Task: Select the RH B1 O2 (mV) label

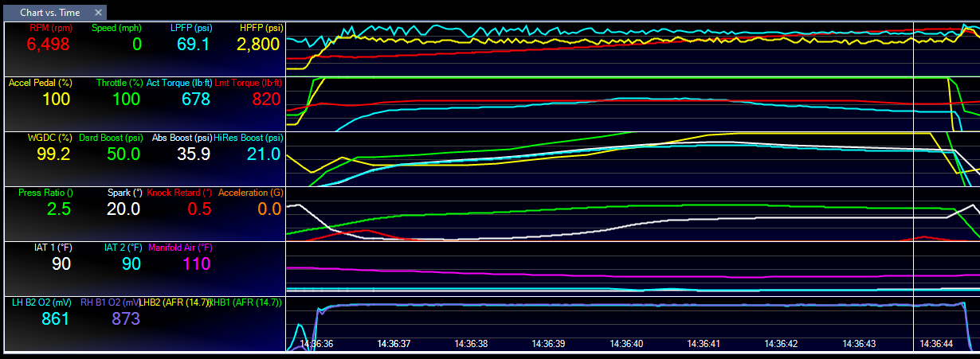Action: (x=111, y=302)
